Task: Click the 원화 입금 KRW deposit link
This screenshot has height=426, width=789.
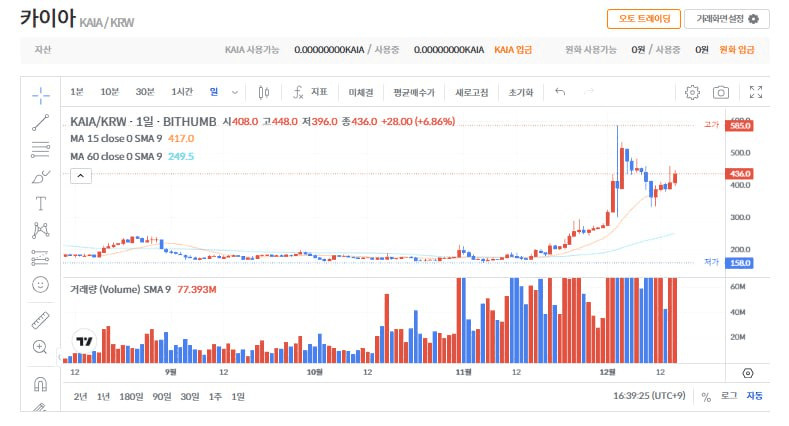Action: (x=737, y=50)
